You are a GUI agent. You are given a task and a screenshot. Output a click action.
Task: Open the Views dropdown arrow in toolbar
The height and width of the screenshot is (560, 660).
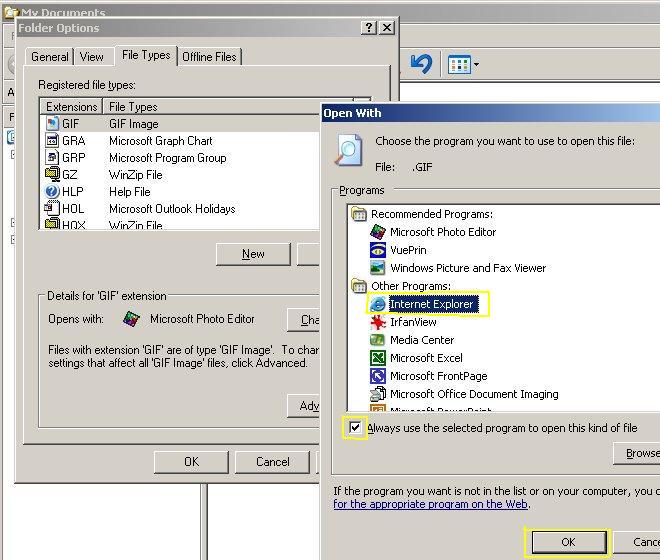point(476,65)
